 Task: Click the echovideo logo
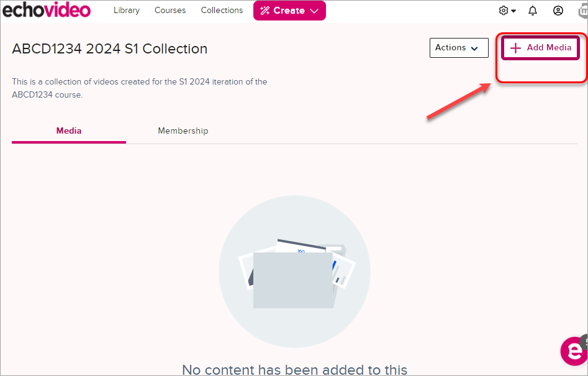click(47, 11)
